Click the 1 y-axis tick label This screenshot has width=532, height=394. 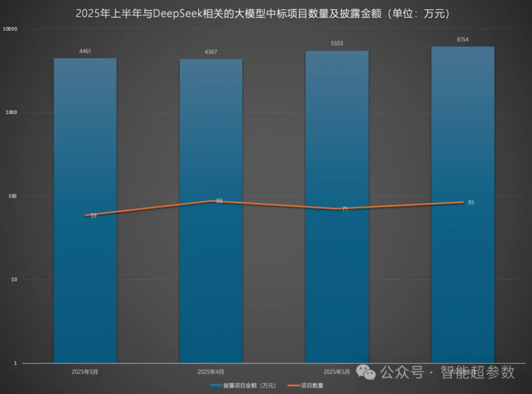[x=15, y=363]
